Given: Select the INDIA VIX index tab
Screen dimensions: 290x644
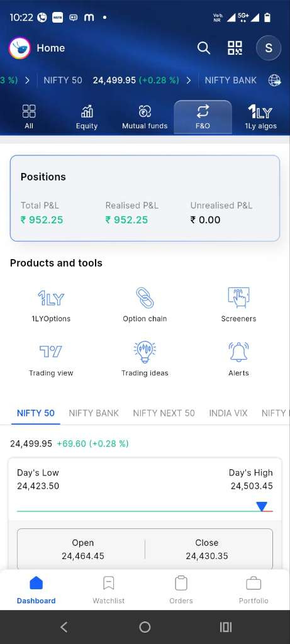Looking at the screenshot, I should click(228, 413).
